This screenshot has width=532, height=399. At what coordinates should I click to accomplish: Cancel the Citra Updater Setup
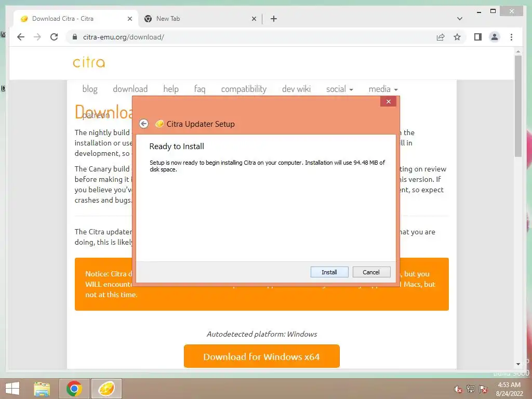(371, 272)
